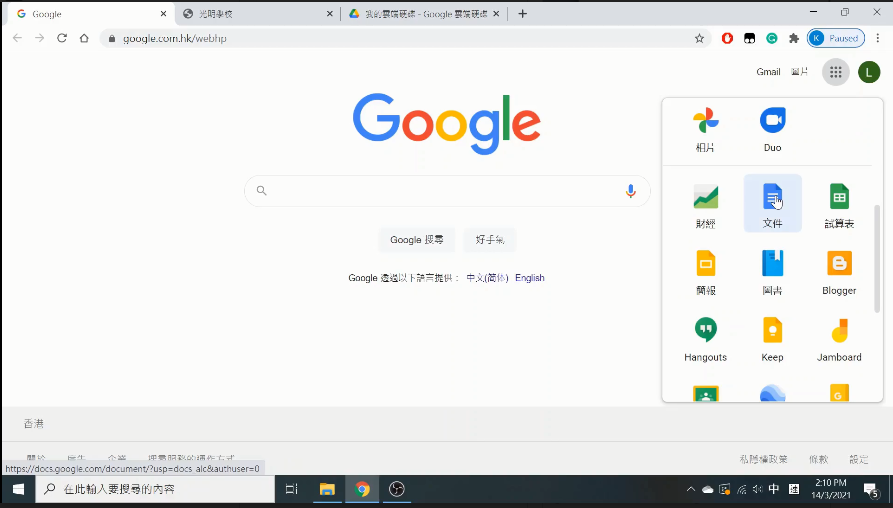Open Google Play Books app

pos(772,272)
